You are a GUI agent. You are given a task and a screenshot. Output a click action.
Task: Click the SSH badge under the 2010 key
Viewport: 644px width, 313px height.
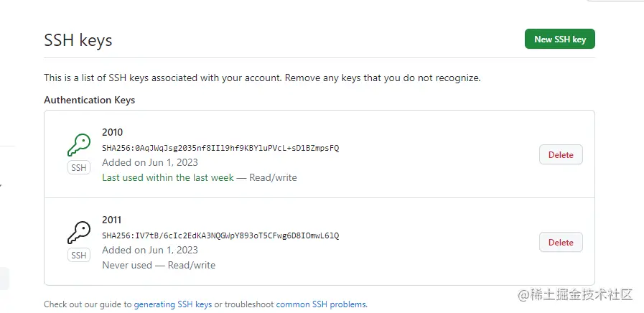pyautogui.click(x=78, y=167)
